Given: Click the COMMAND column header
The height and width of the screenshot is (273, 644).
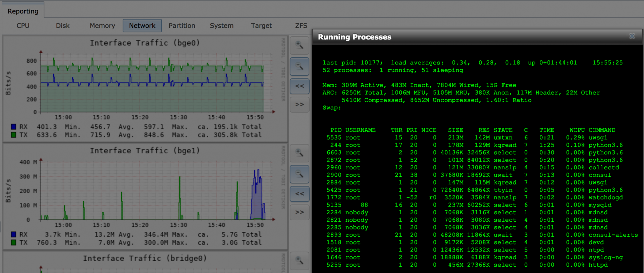Looking at the screenshot, I should tap(602, 130).
